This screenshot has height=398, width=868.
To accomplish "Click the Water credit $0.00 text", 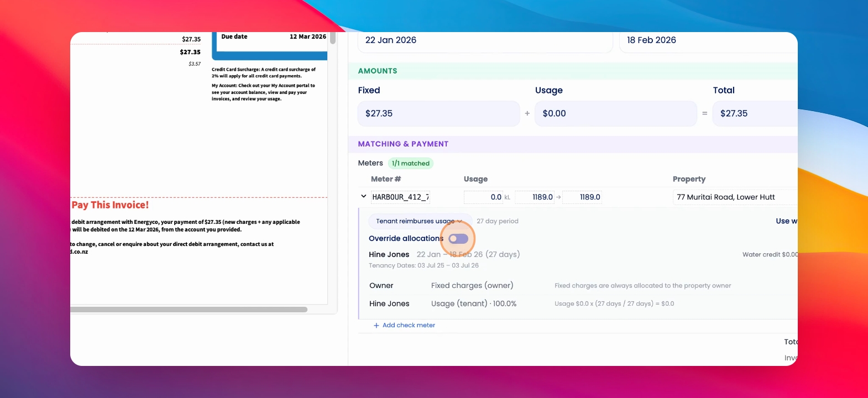I will pyautogui.click(x=770, y=255).
